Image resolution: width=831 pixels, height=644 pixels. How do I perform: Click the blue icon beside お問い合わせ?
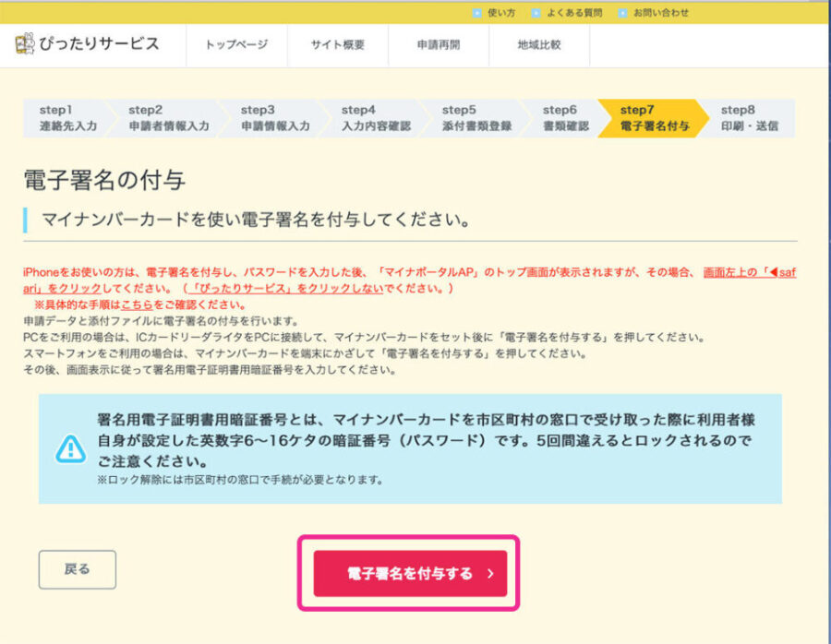(x=622, y=13)
